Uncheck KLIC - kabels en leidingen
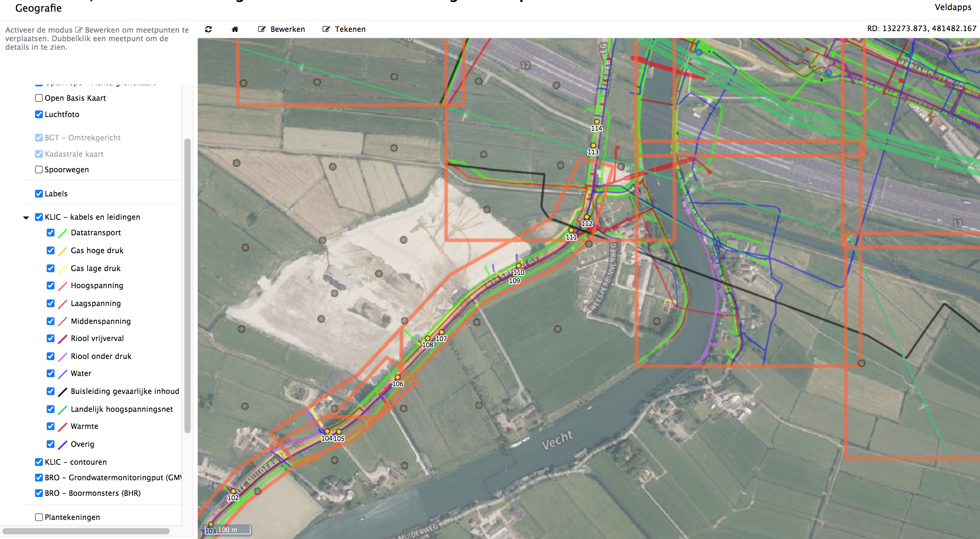This screenshot has width=980, height=539. (39, 217)
